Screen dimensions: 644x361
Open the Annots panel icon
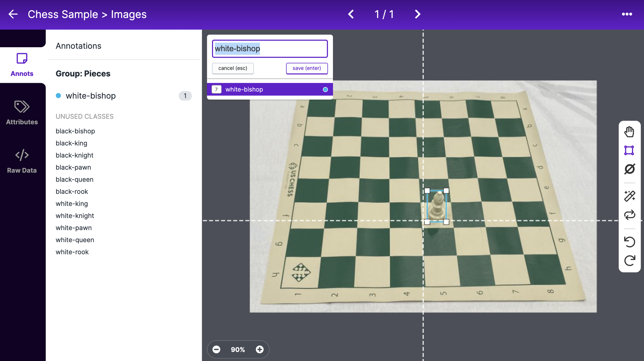[x=22, y=64]
